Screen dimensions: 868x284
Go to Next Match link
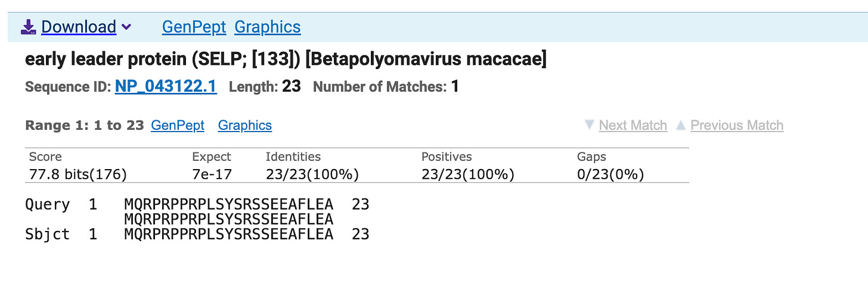633,126
